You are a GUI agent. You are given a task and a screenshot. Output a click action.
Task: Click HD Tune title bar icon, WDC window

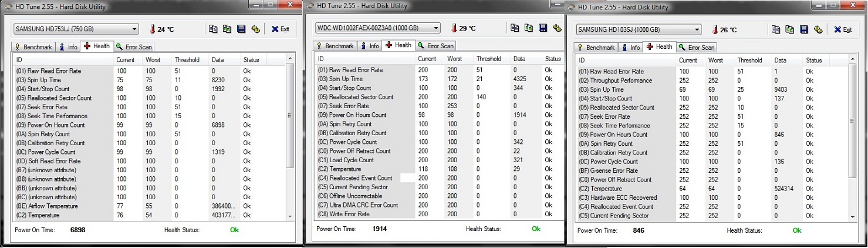[x=309, y=5]
